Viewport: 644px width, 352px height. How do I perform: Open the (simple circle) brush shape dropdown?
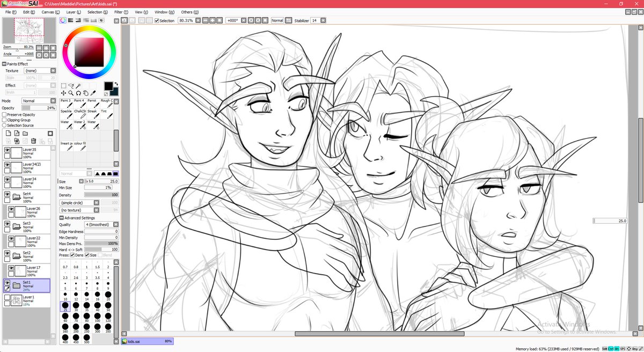[80, 202]
